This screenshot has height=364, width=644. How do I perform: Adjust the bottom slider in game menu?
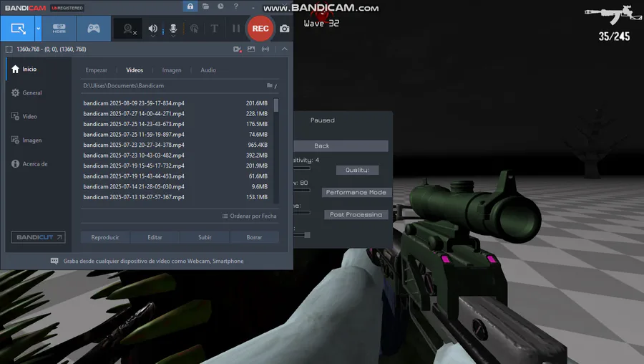[x=302, y=235]
